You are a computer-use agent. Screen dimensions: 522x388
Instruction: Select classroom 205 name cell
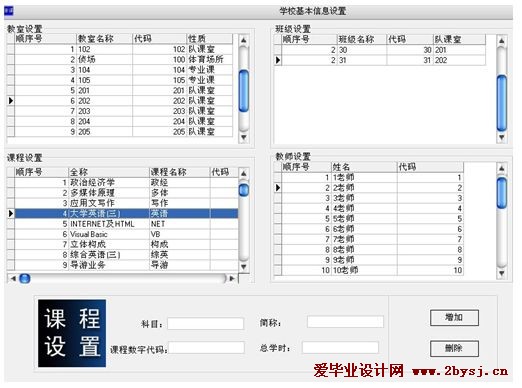[104, 132]
